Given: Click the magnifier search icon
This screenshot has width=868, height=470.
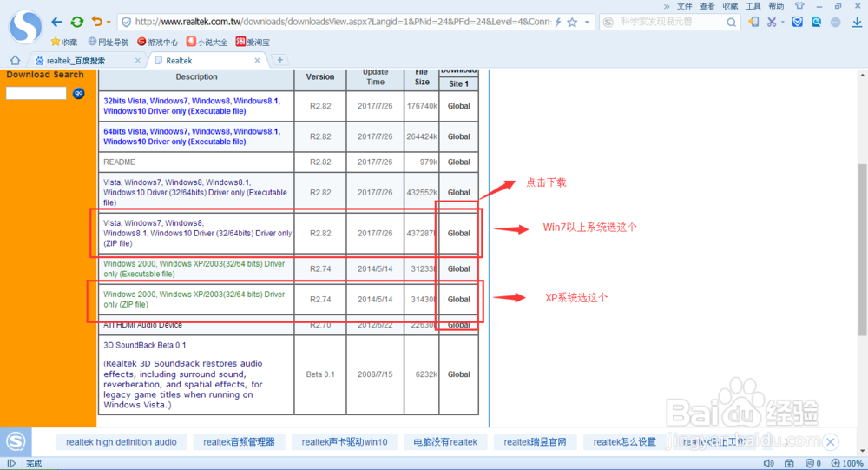Looking at the screenshot, I should pos(731,23).
